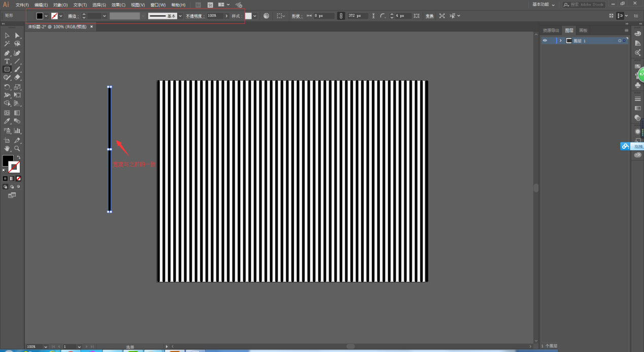Select the Magic Wand tool
This screenshot has height=352, width=644.
[7, 44]
